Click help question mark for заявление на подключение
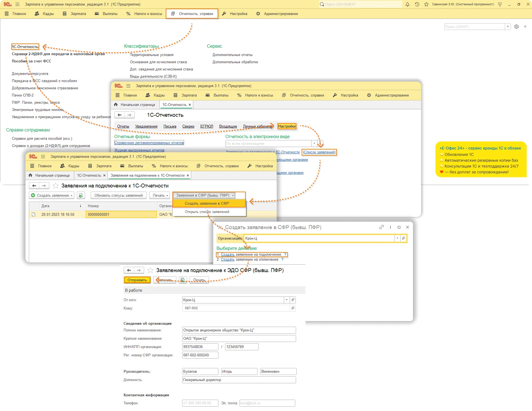 pyautogui.click(x=285, y=255)
